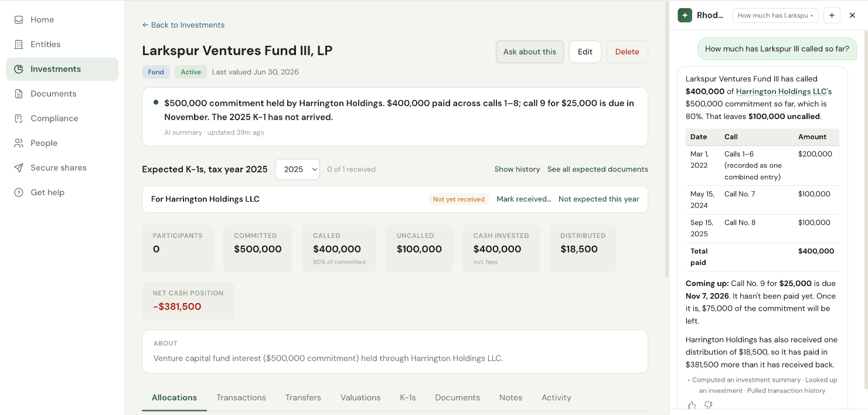Viewport: 868px width, 415px height.
Task: Open the tax year 2025 dropdown
Action: coord(298,169)
